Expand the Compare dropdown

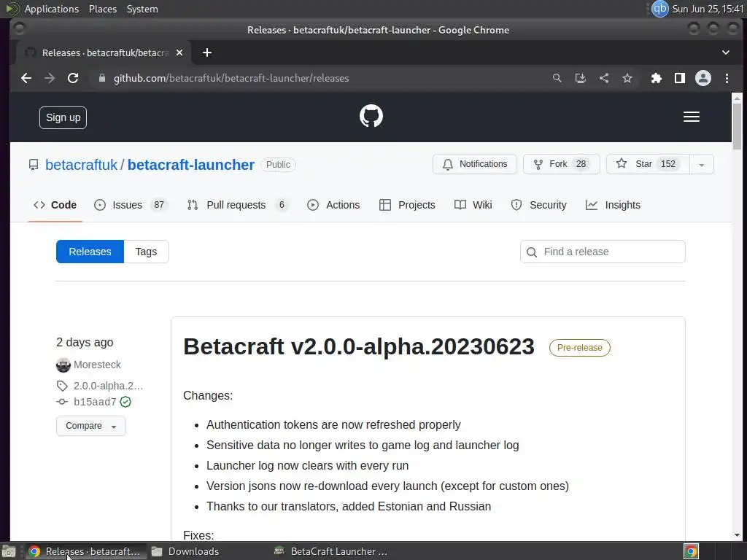(x=91, y=426)
